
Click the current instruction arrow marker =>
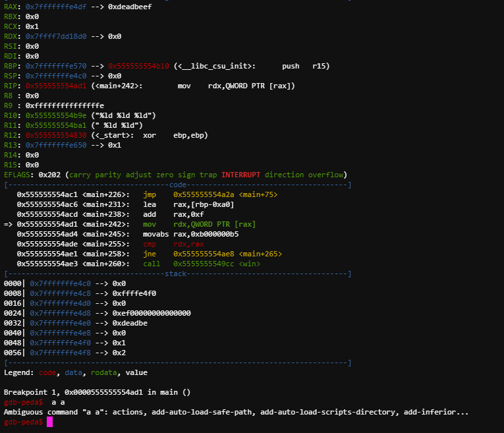pyautogui.click(x=8, y=224)
